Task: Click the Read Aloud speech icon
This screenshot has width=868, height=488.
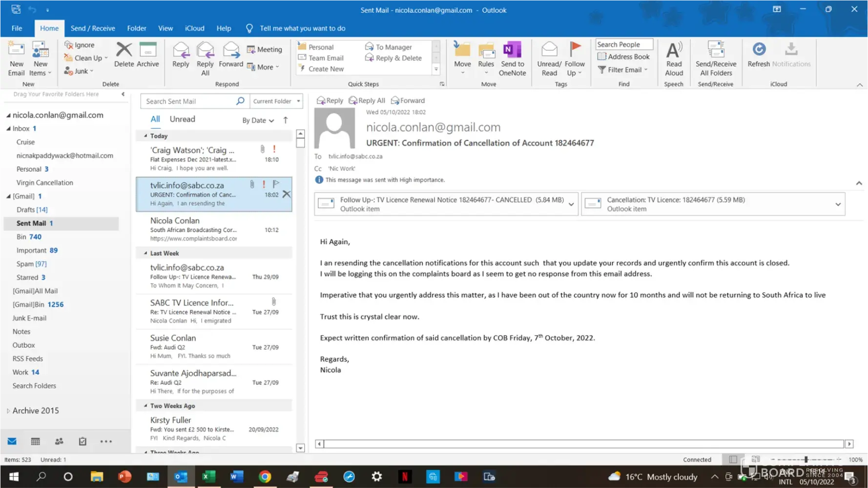Action: coord(674,59)
